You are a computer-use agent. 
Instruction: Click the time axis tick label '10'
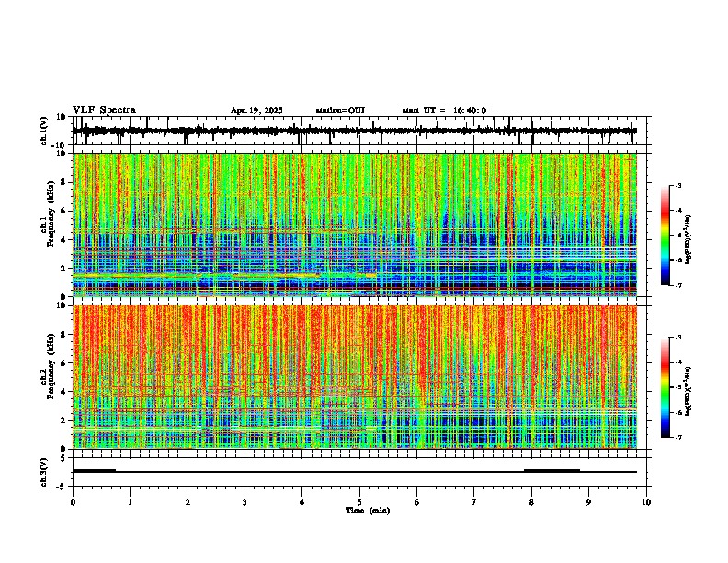pos(646,502)
